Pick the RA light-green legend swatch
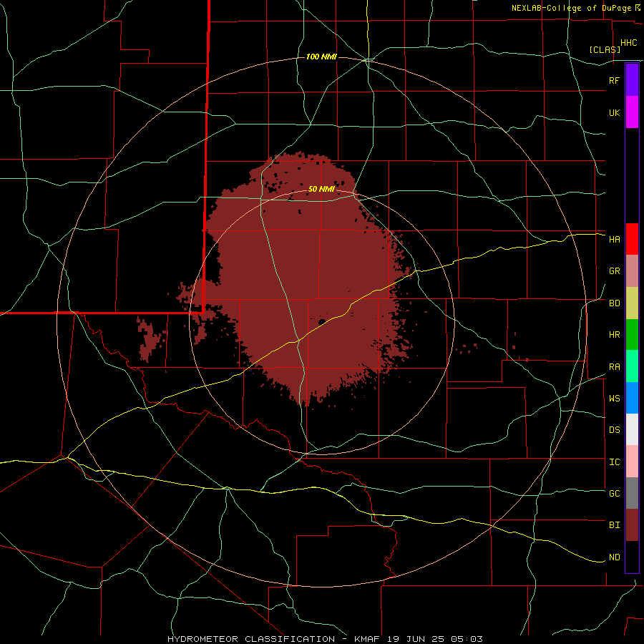The width and height of the screenshot is (644, 644). 632,366
